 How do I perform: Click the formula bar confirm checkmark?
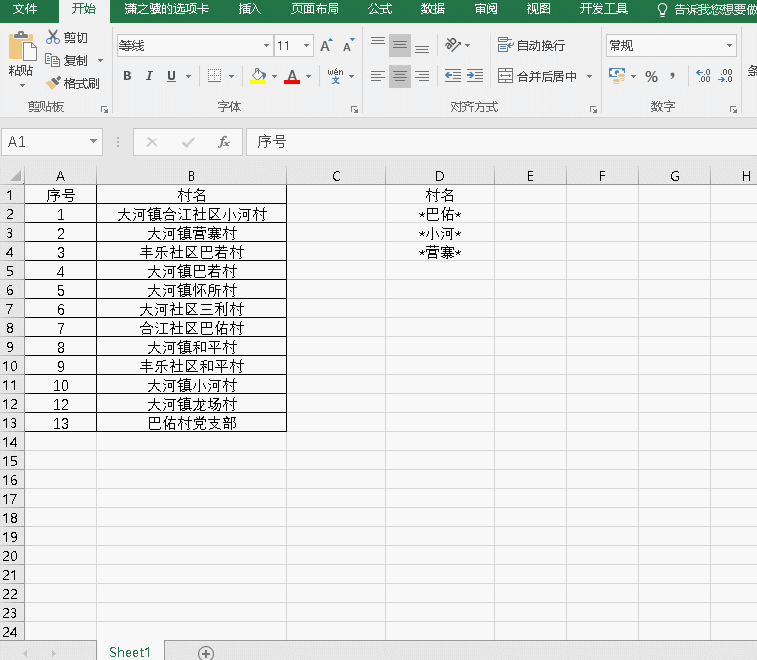pos(188,142)
